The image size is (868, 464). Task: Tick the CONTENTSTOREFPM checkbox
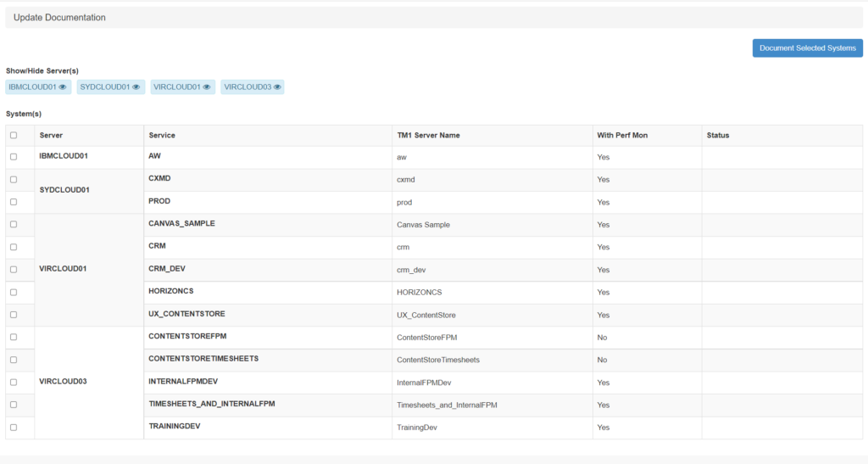click(x=14, y=337)
